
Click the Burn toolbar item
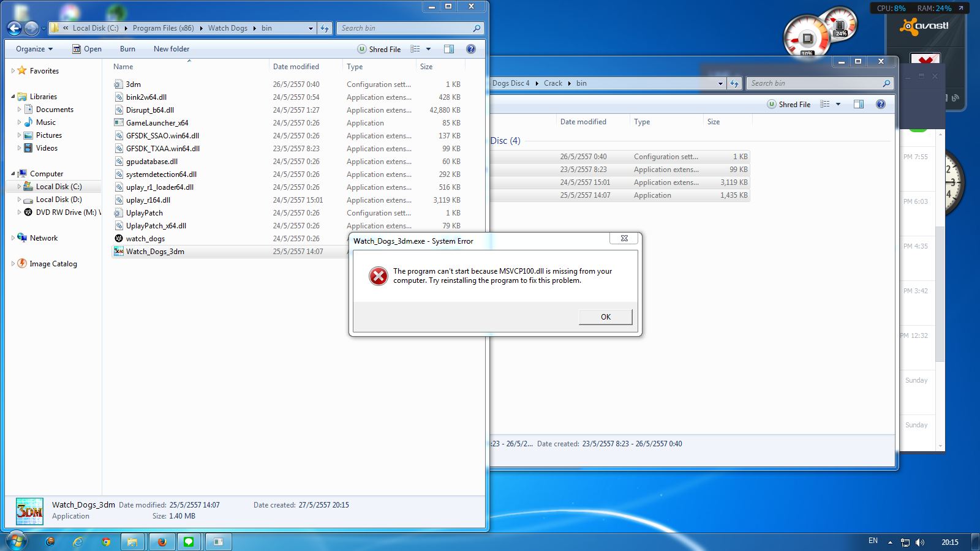click(x=127, y=49)
